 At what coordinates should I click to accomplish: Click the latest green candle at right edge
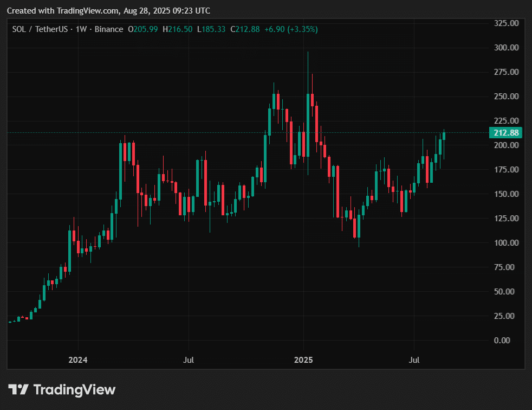pos(444,136)
